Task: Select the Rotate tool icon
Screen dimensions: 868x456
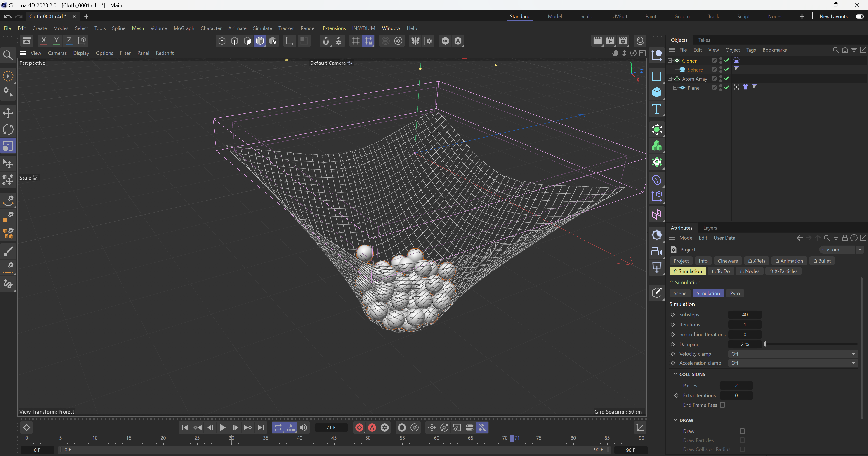Action: (8, 129)
